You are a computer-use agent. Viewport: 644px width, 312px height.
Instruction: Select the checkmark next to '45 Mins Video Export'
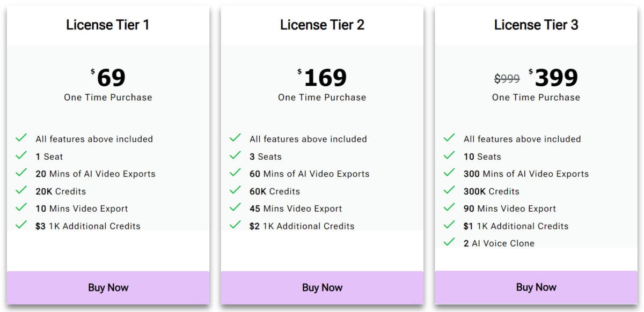(x=235, y=209)
